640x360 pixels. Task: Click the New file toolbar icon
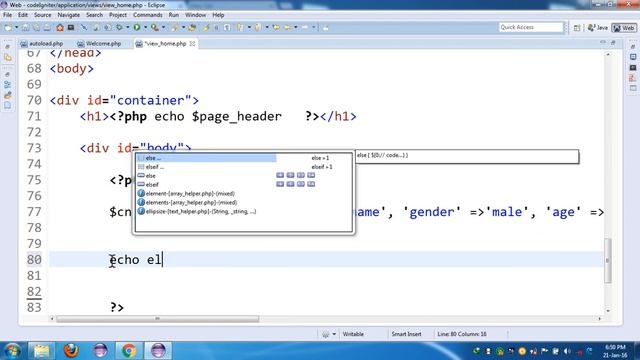point(8,27)
